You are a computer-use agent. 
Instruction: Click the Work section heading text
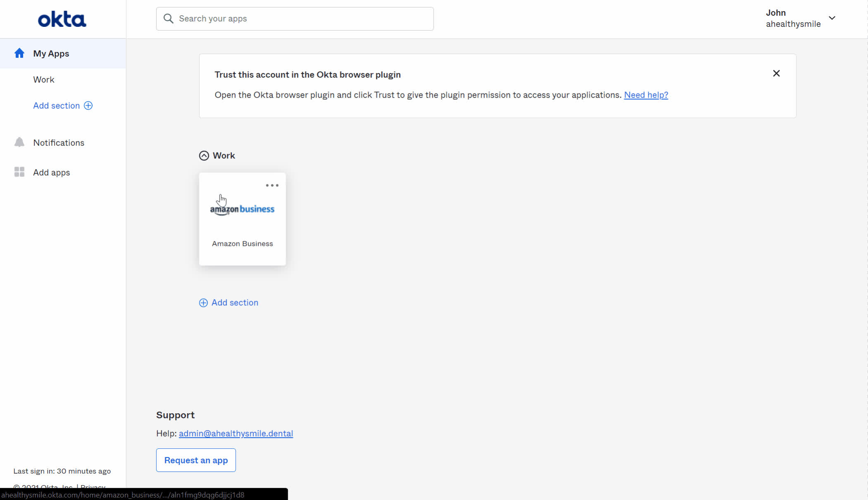224,156
